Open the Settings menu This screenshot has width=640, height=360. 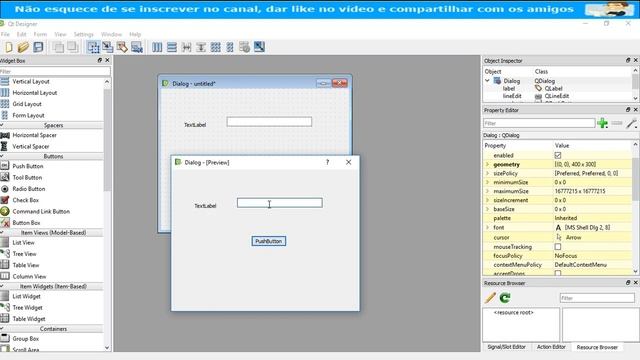pos(83,34)
